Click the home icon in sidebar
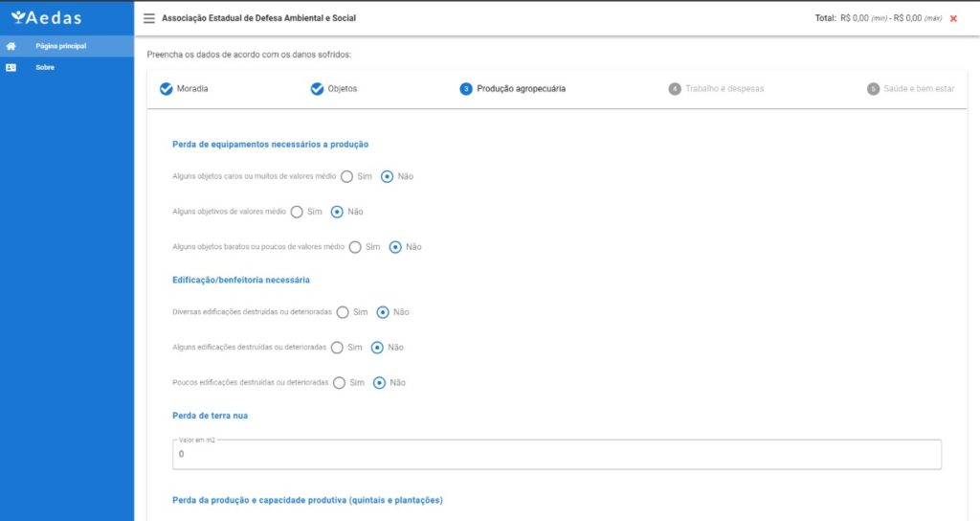 pyautogui.click(x=11, y=46)
